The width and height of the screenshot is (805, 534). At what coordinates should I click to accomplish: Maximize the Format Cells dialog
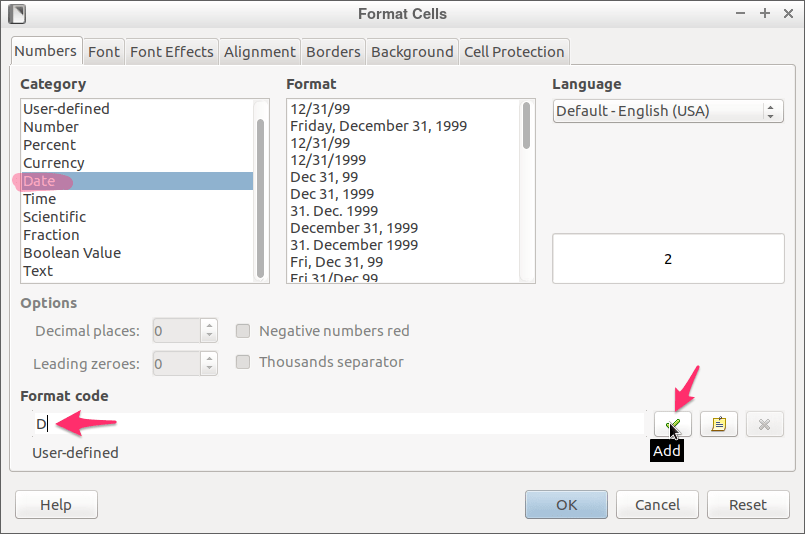point(765,14)
